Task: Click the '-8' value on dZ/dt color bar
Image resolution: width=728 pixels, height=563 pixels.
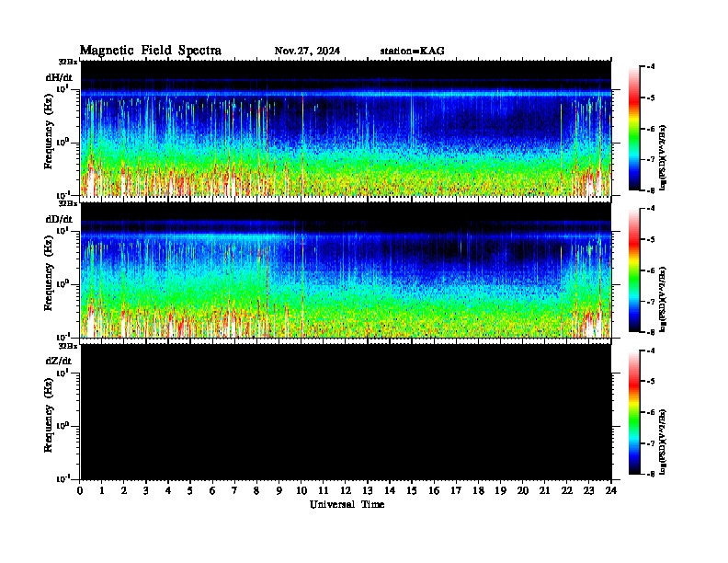Action: [x=651, y=474]
